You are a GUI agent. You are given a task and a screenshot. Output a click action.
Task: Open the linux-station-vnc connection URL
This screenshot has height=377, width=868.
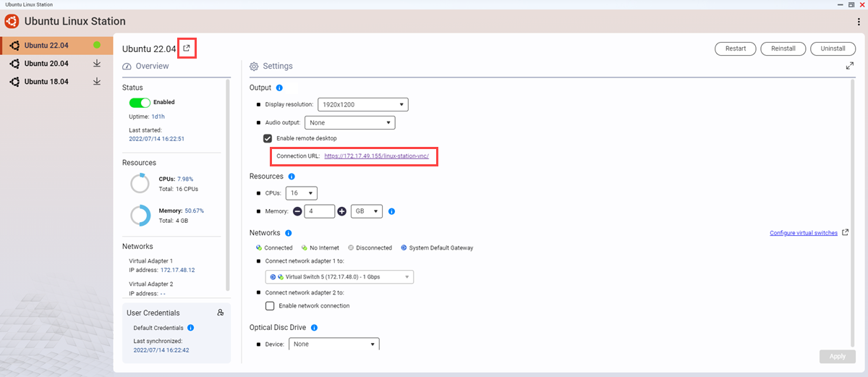click(x=381, y=156)
